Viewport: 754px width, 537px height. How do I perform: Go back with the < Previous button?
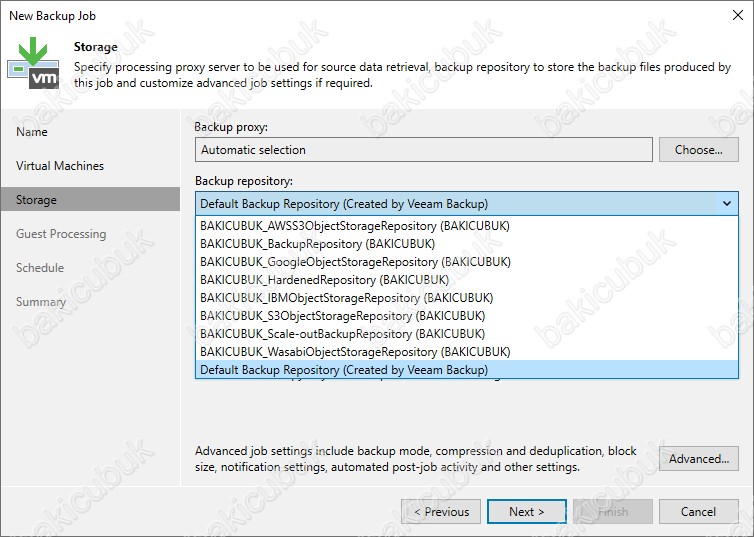[x=441, y=512]
